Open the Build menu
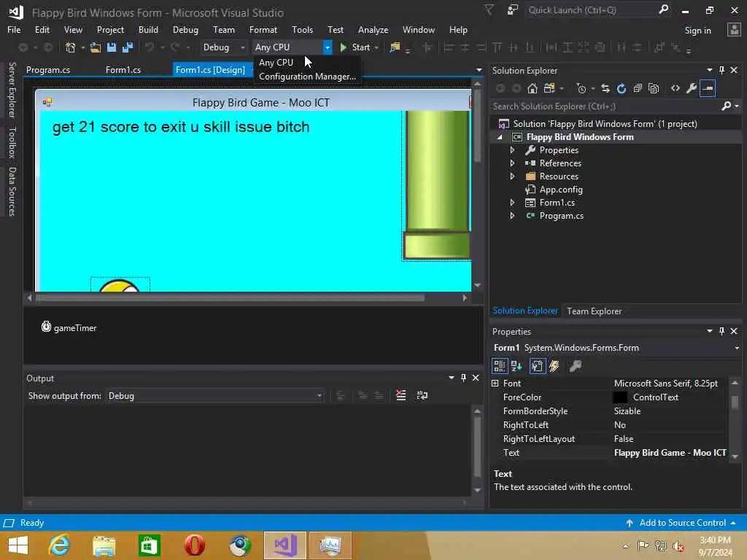The image size is (747, 560). [x=148, y=29]
